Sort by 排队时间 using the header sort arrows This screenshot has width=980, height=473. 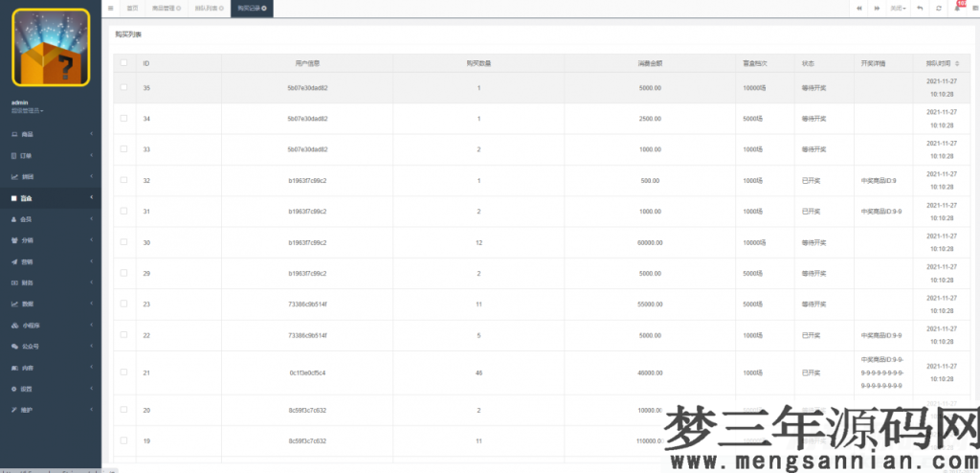[x=957, y=64]
